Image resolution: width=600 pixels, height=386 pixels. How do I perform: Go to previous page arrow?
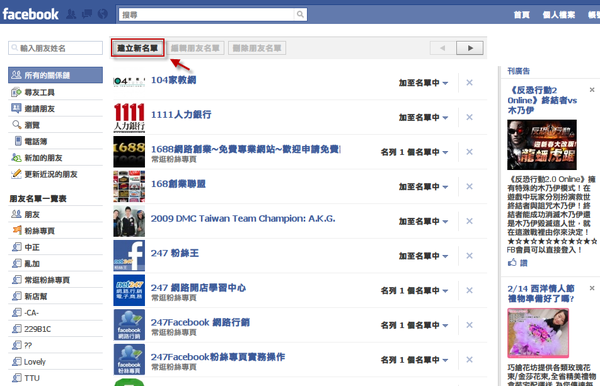pyautogui.click(x=443, y=48)
